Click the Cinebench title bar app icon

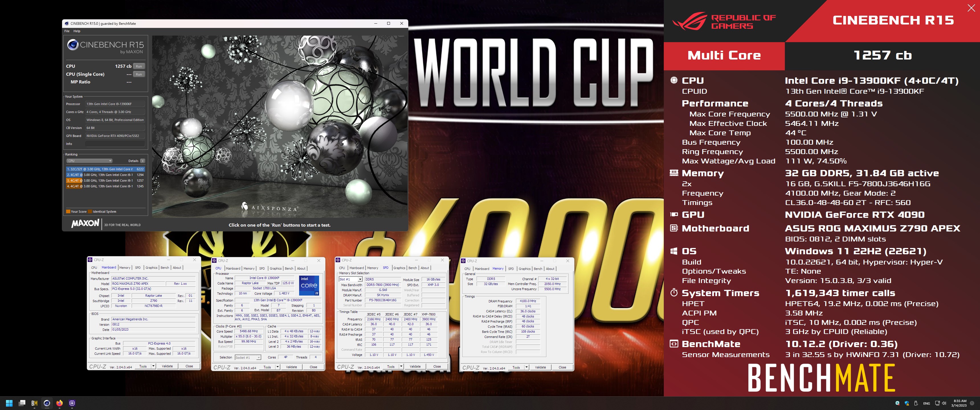coord(67,24)
